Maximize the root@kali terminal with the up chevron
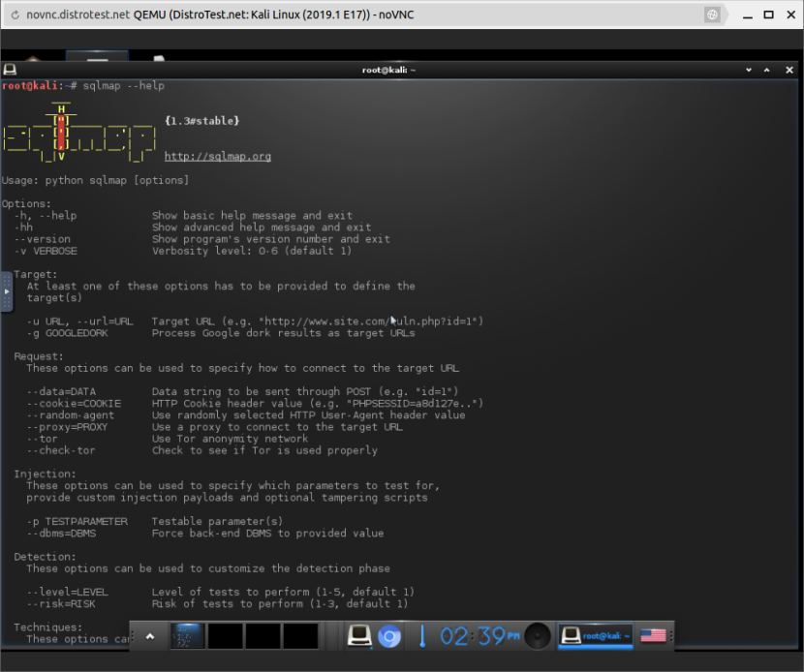Viewport: 804px width, 672px height. pos(767,70)
